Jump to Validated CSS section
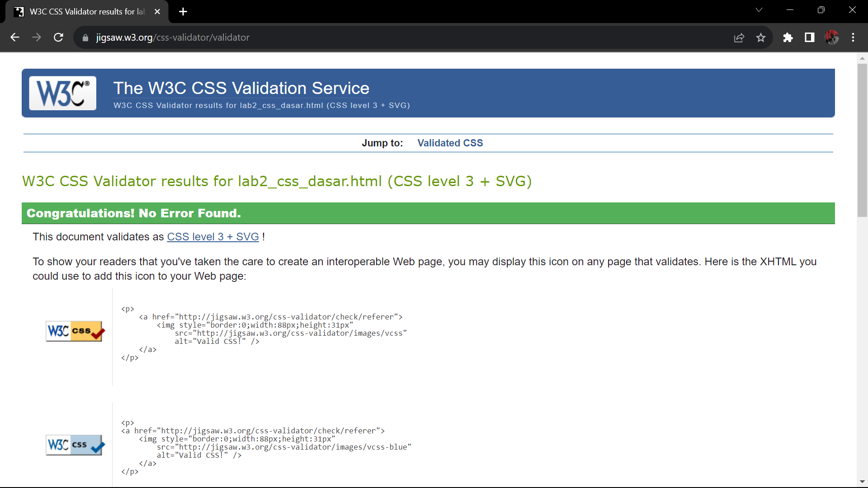 tap(450, 143)
